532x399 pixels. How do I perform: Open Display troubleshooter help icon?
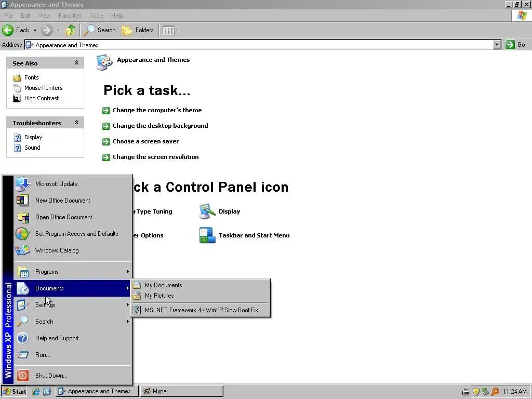pos(17,137)
